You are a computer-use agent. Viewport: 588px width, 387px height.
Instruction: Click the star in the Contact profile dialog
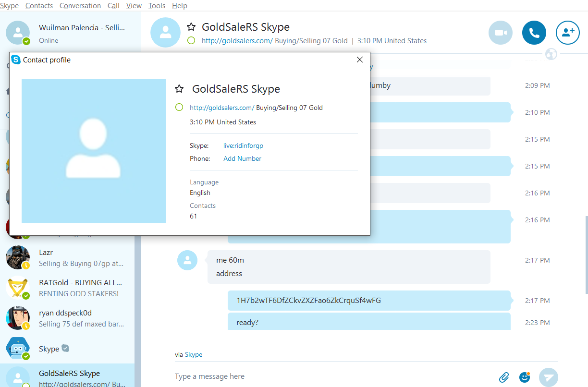(179, 89)
